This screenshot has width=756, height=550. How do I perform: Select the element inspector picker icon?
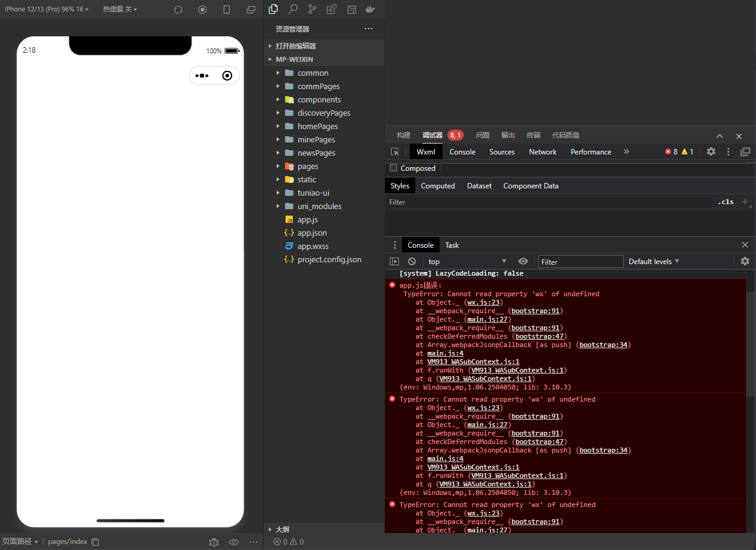click(395, 152)
